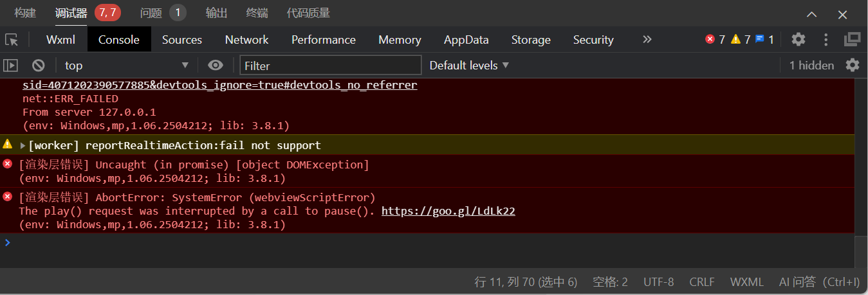
Task: Show more tabs with the double chevron
Action: pyautogui.click(x=647, y=39)
